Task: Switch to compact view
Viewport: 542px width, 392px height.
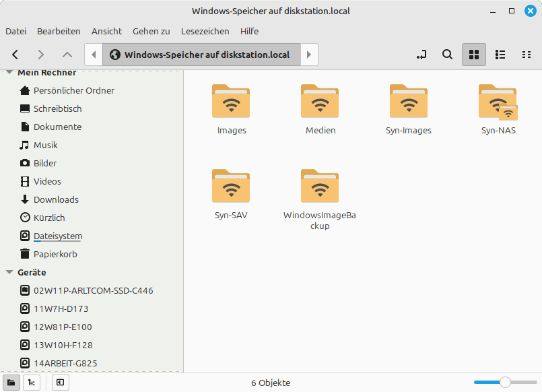Action: point(527,55)
